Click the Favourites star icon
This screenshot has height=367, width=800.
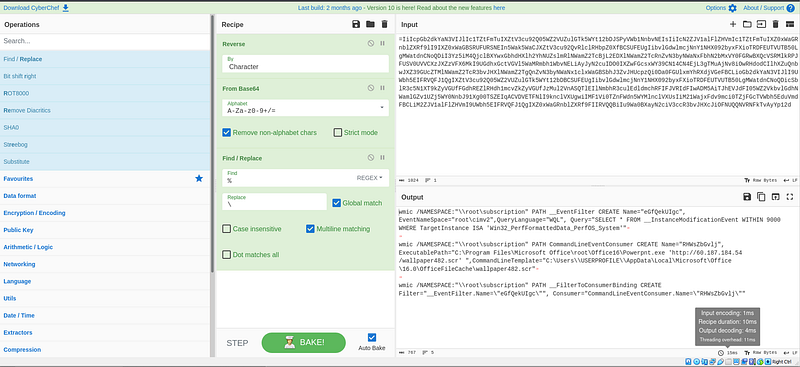click(x=199, y=178)
